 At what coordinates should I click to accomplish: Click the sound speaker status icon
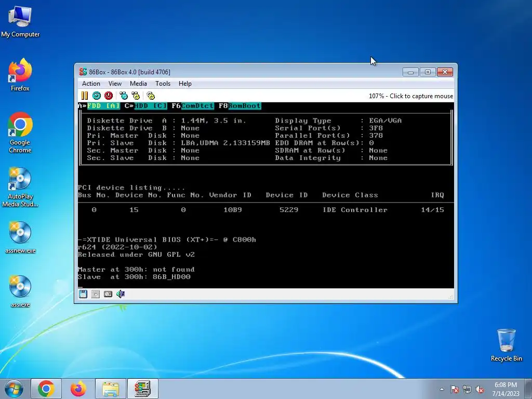point(121,294)
